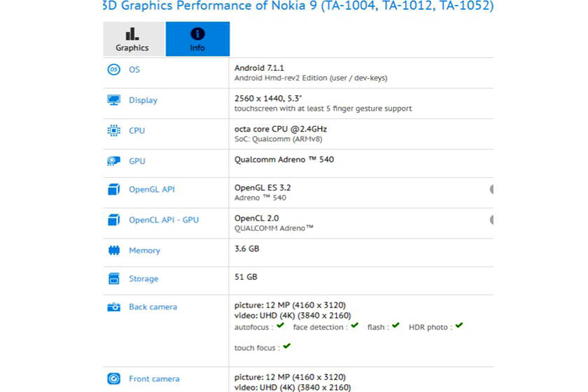
Task: Open the CPU label link
Action: pos(137,130)
